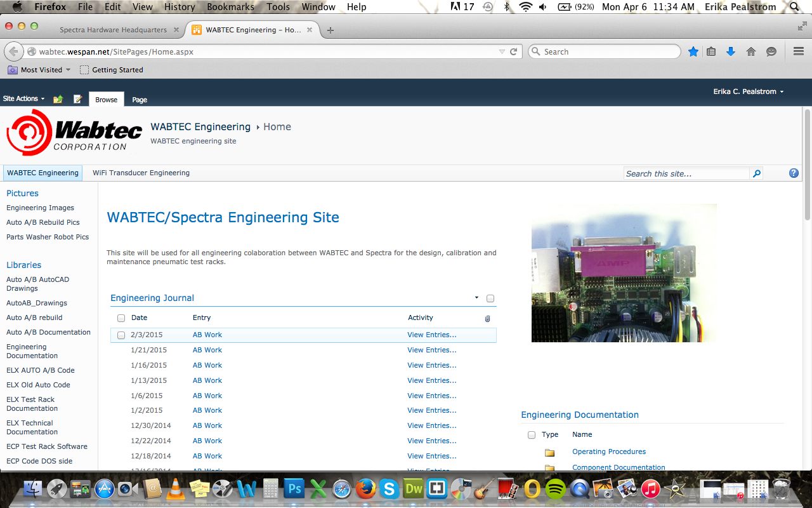Open the AB Work entry dated 1/21/2015
This screenshot has width=812, height=508.
(x=207, y=350)
